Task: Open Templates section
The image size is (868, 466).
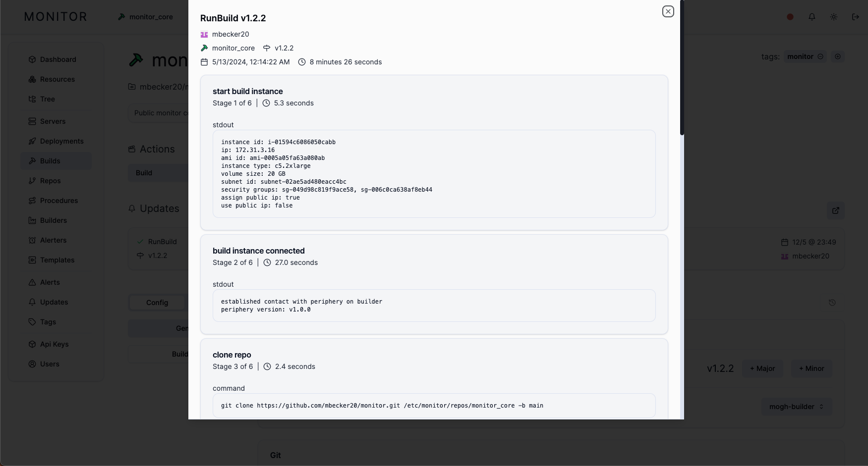Action: click(56, 260)
